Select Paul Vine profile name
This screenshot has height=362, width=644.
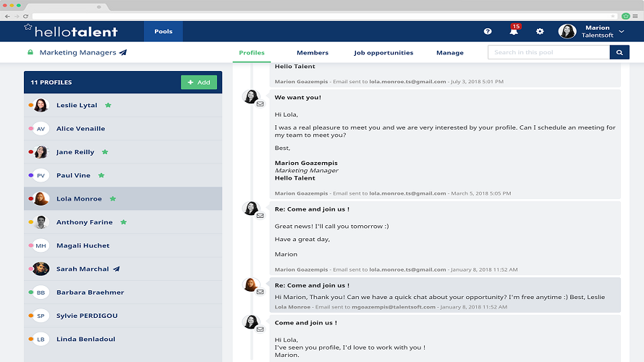click(73, 175)
